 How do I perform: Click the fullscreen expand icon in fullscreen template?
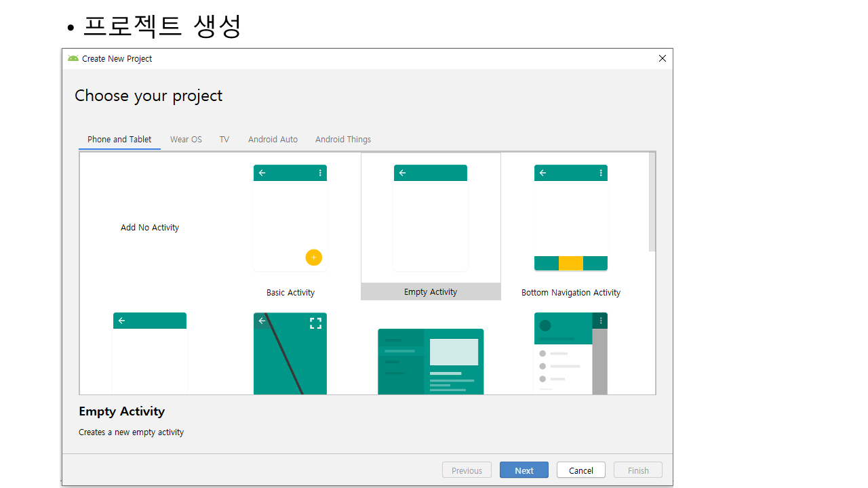pyautogui.click(x=315, y=323)
